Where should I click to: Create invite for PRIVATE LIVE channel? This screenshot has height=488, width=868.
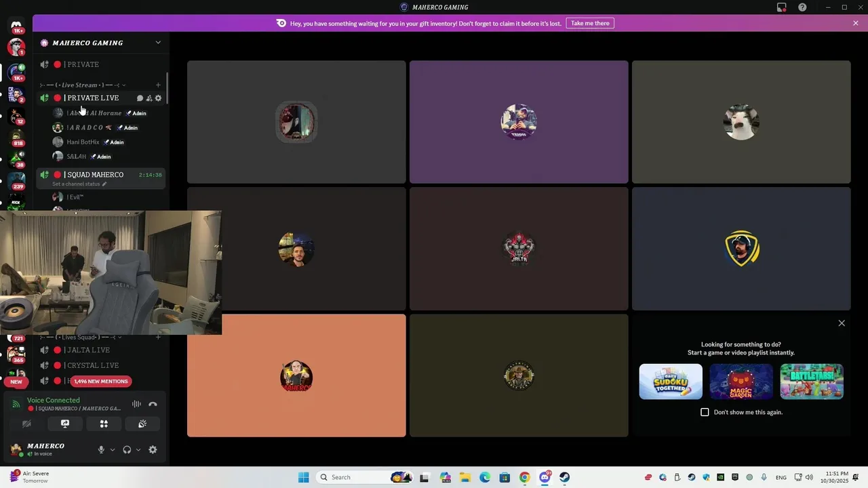tap(149, 98)
